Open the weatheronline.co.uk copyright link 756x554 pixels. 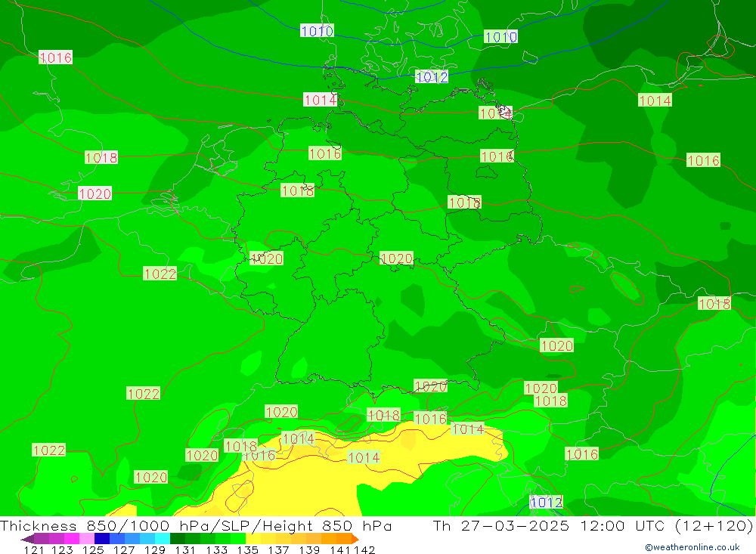pos(692,547)
